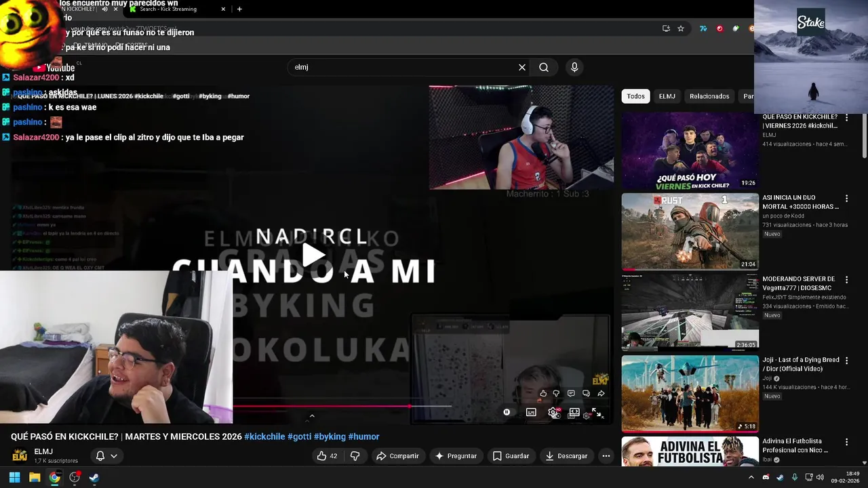Open chat bubbles overlay icon inside player
The height and width of the screenshot is (488, 868).
click(586, 393)
